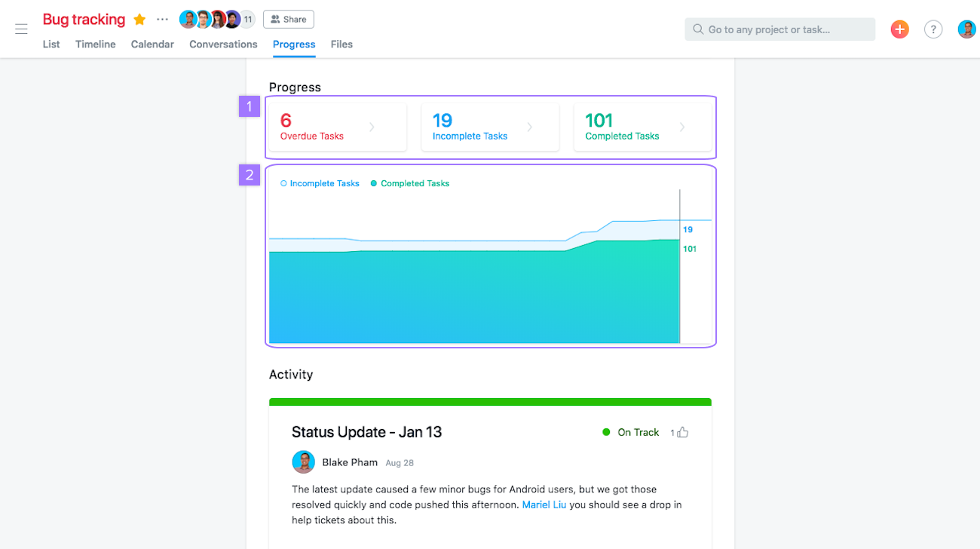The height and width of the screenshot is (549, 980).
Task: Switch to the Conversations tab
Action: point(223,44)
